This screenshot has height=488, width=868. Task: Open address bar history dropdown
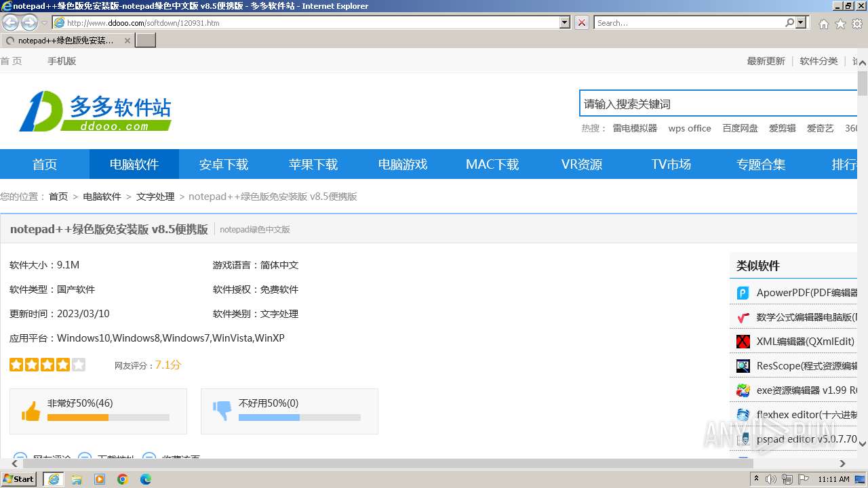point(564,22)
